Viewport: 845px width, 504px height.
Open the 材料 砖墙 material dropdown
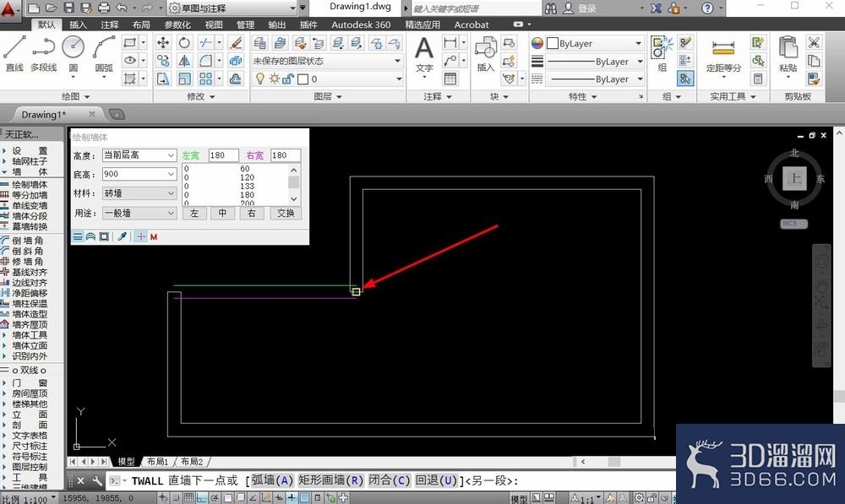139,193
